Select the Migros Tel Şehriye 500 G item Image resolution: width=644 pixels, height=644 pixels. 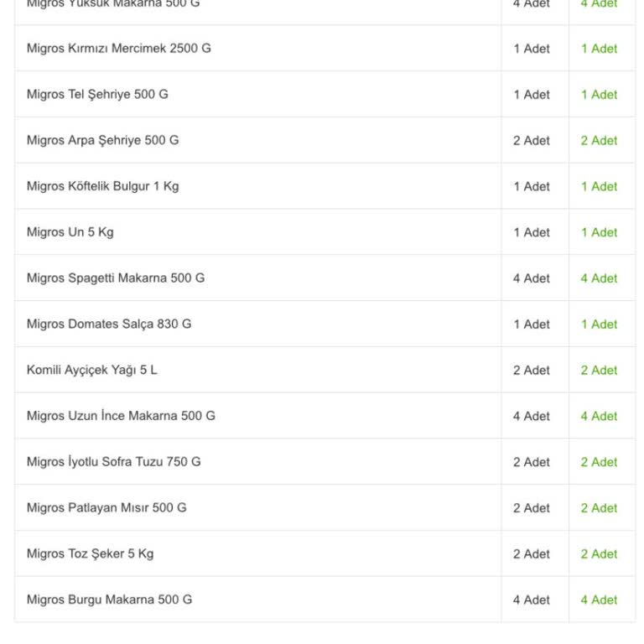click(97, 95)
